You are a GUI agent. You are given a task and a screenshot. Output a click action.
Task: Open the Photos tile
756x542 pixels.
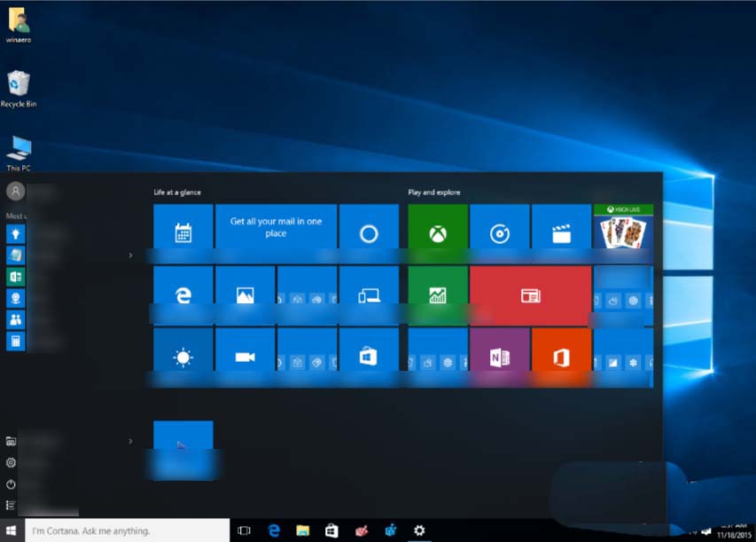245,295
